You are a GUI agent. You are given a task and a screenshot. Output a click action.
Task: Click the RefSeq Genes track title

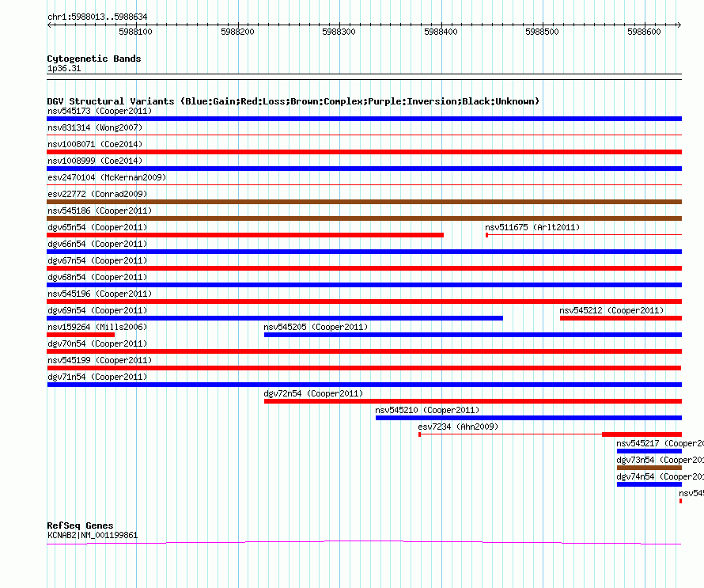(80, 525)
